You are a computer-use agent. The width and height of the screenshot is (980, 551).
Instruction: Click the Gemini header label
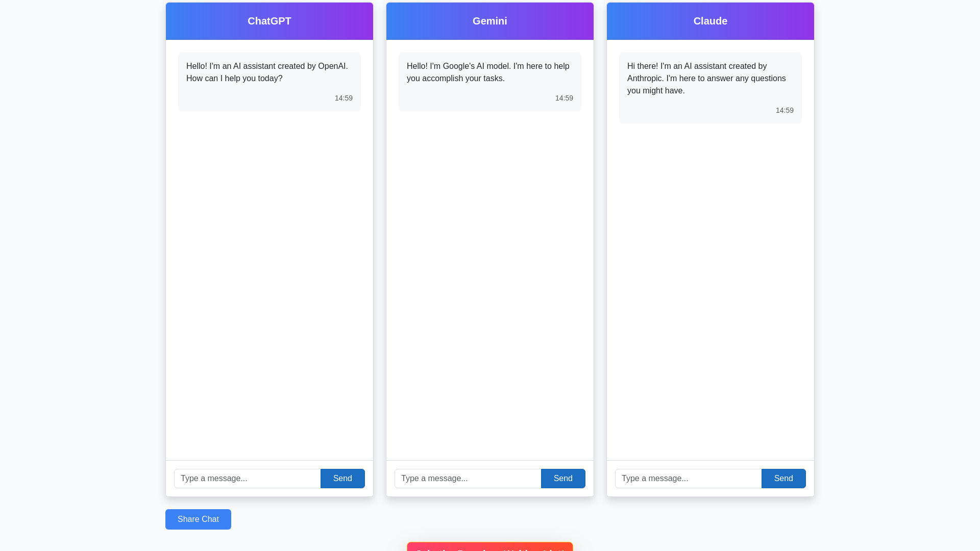coord(489,21)
